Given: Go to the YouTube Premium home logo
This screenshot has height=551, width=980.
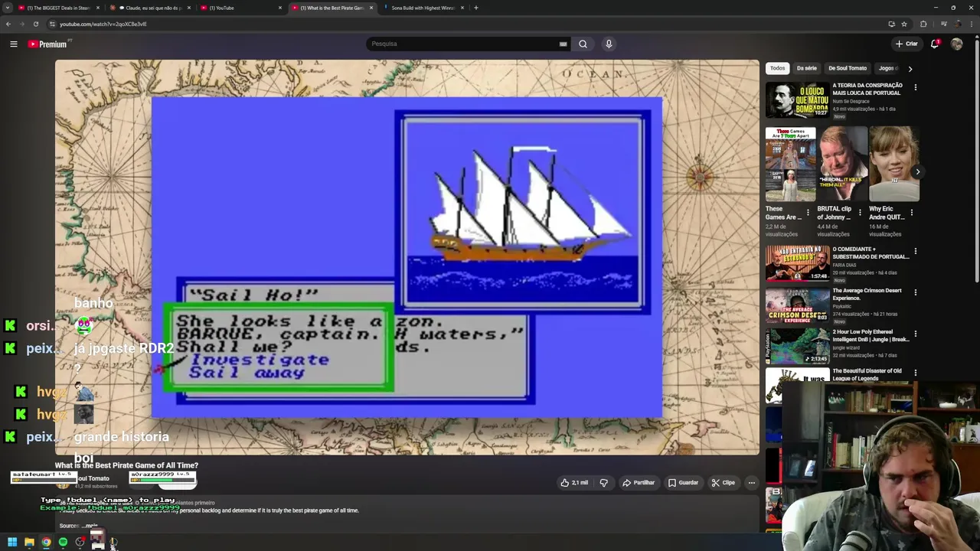Looking at the screenshot, I should tap(47, 44).
